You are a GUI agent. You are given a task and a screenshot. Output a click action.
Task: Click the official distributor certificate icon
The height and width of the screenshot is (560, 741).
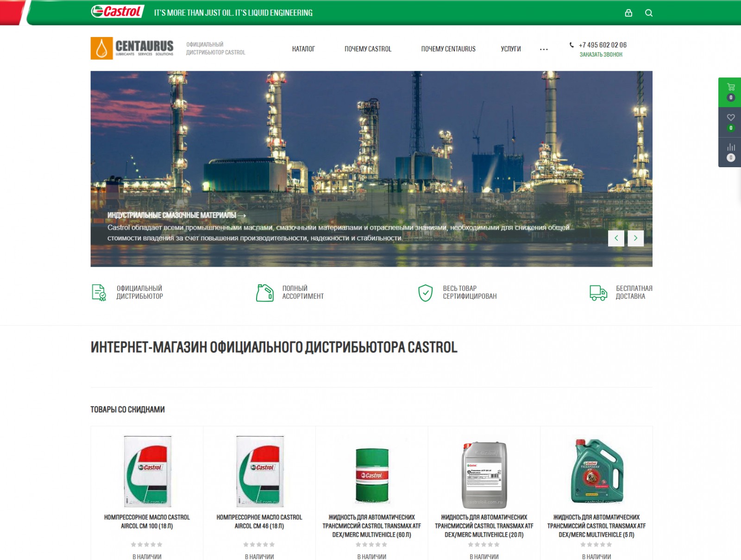[99, 293]
